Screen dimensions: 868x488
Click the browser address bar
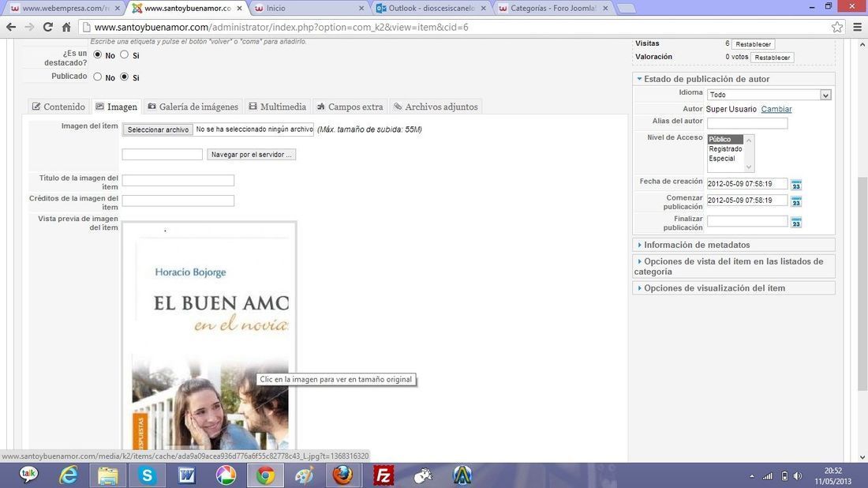coord(454,27)
